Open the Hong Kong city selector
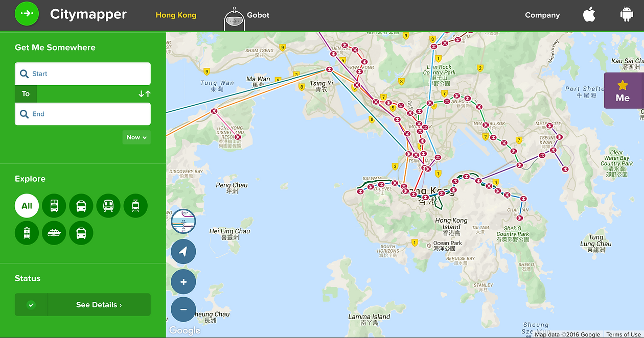644x338 pixels. pyautogui.click(x=176, y=15)
